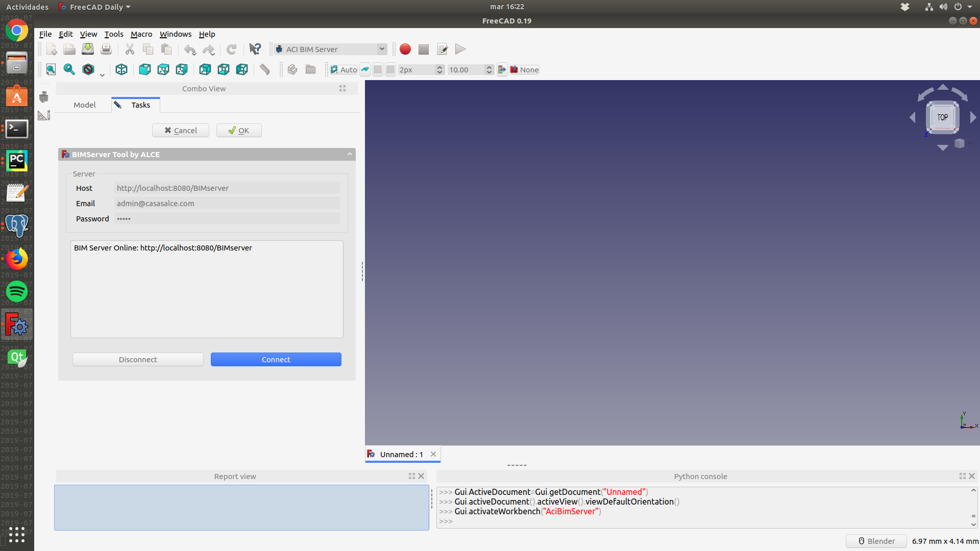Click the Password input field
Image resolution: width=980 pixels, height=551 pixels.
coord(227,219)
